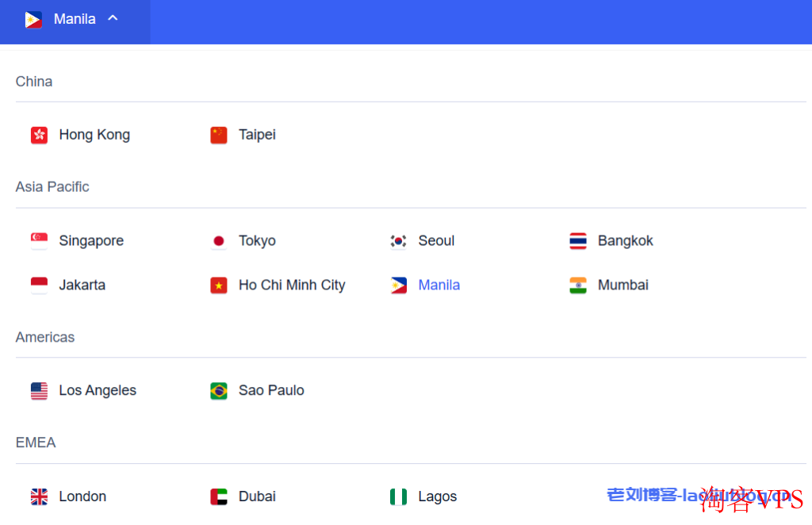Click the highlighted Manila option
This screenshot has width=812, height=525.
coord(439,285)
